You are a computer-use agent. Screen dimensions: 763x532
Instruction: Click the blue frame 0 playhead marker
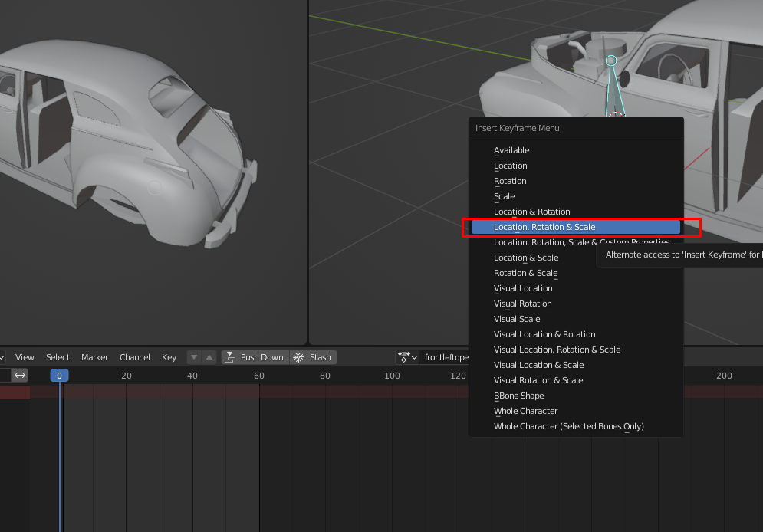point(59,376)
